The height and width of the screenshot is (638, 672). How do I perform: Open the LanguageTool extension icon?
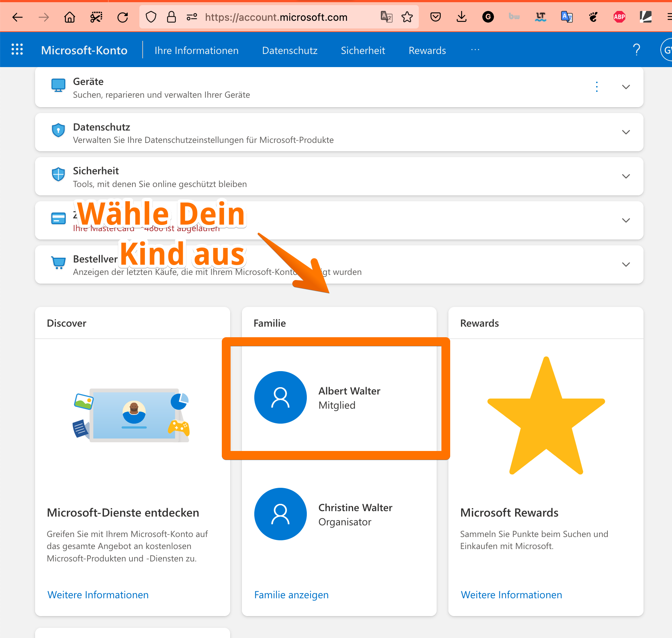click(x=540, y=17)
